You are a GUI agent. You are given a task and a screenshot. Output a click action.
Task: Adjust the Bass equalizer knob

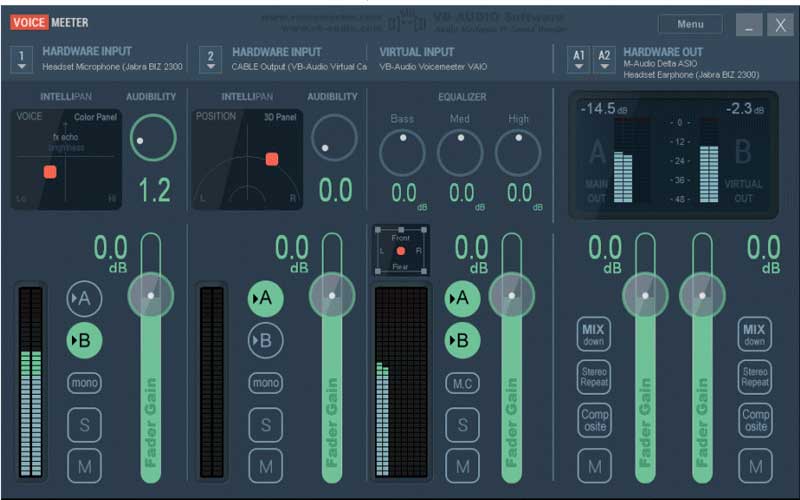coord(402,153)
